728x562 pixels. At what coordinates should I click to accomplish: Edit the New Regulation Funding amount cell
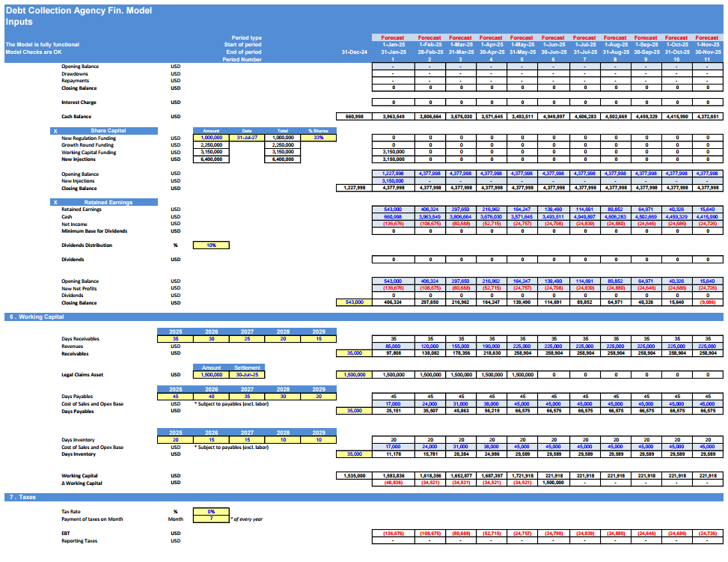(x=210, y=138)
